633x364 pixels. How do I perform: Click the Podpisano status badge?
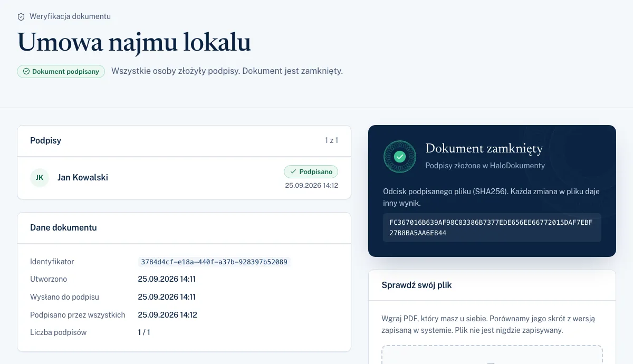(311, 172)
